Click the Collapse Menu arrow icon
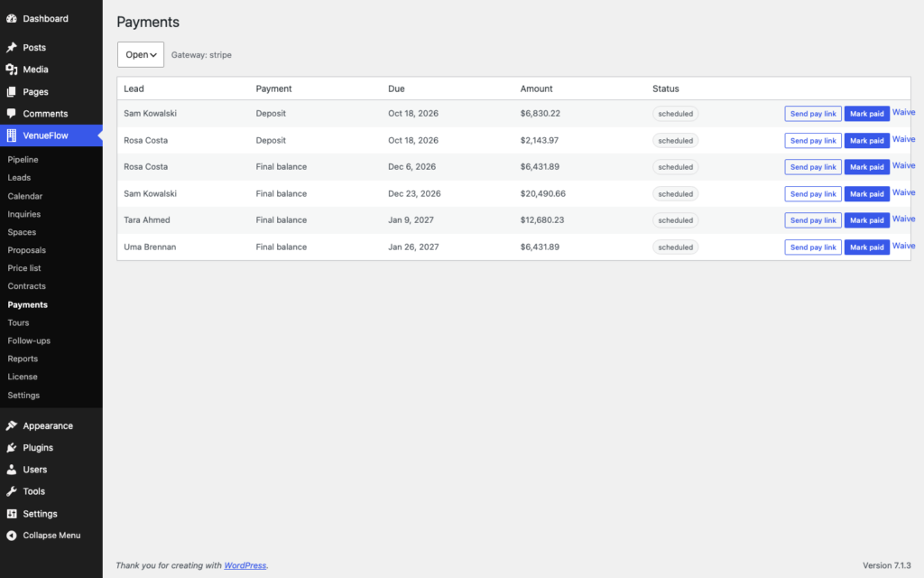 click(x=11, y=536)
